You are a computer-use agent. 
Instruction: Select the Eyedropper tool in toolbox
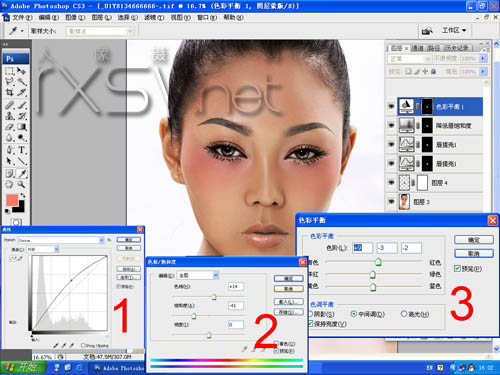coord(22,173)
